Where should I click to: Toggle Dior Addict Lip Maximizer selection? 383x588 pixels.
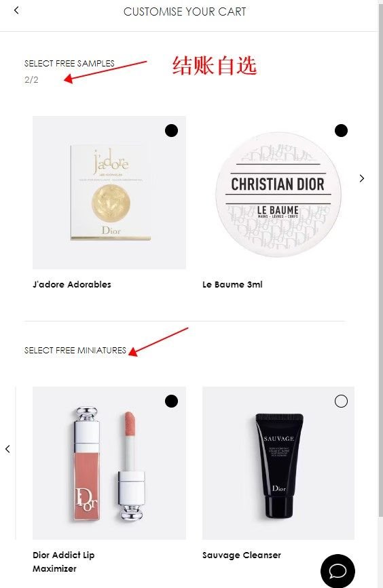[171, 401]
